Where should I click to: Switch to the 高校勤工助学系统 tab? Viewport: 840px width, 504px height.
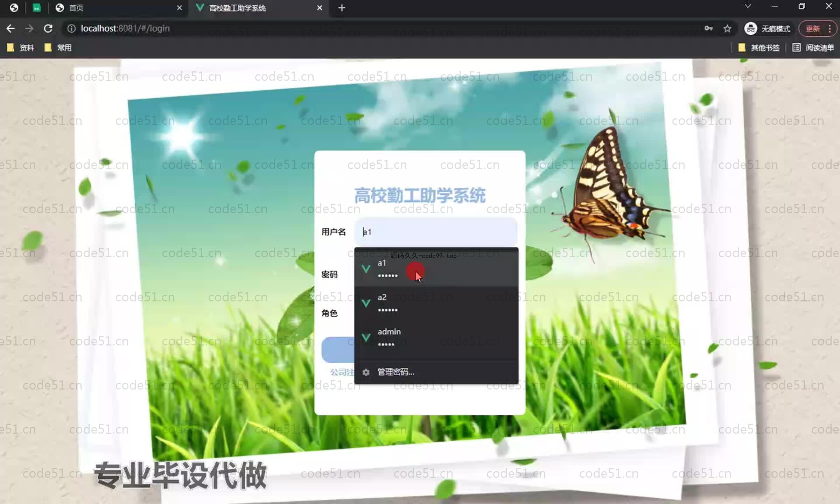[x=258, y=8]
